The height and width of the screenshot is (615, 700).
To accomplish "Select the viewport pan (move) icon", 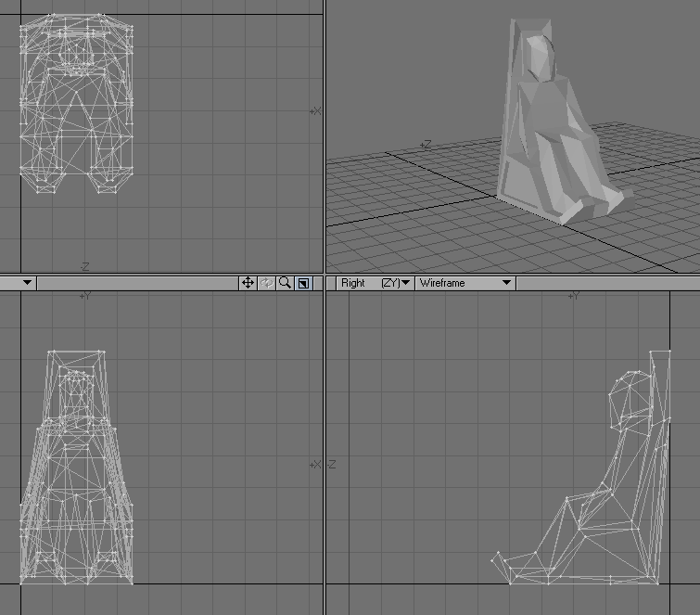I will 248,283.
